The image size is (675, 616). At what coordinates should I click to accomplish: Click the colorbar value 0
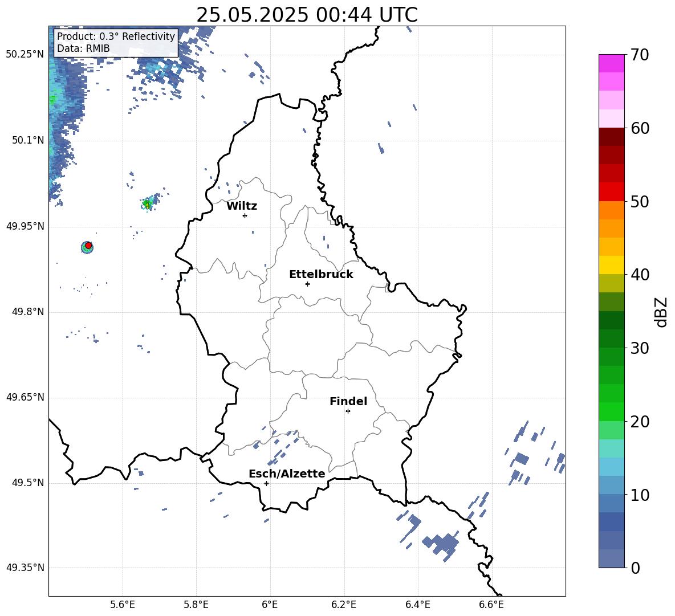click(635, 568)
